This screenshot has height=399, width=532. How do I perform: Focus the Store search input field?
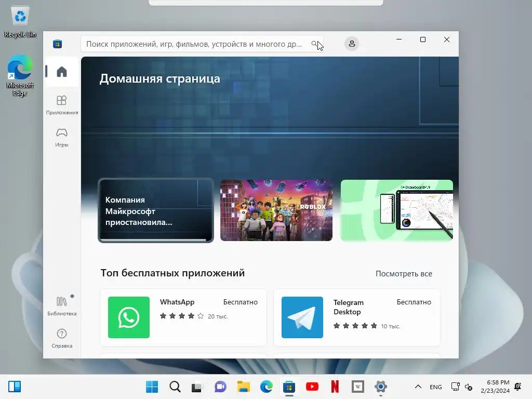click(x=202, y=44)
